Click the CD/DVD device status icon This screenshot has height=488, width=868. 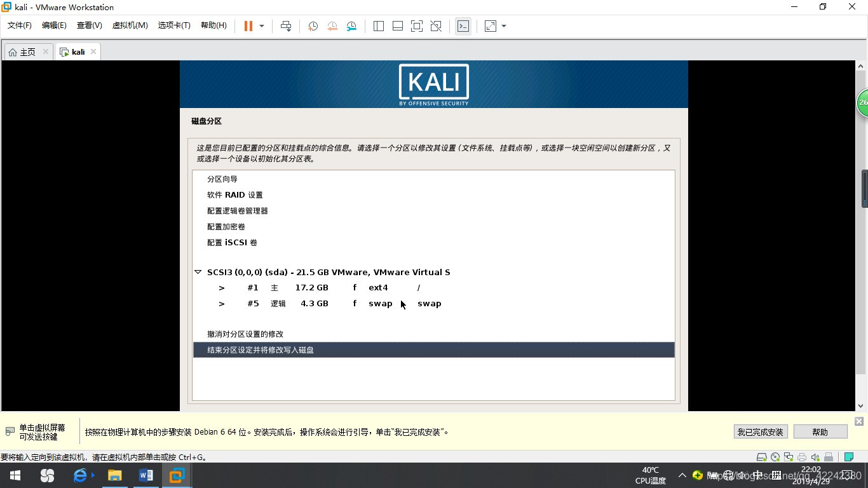pos(775,457)
